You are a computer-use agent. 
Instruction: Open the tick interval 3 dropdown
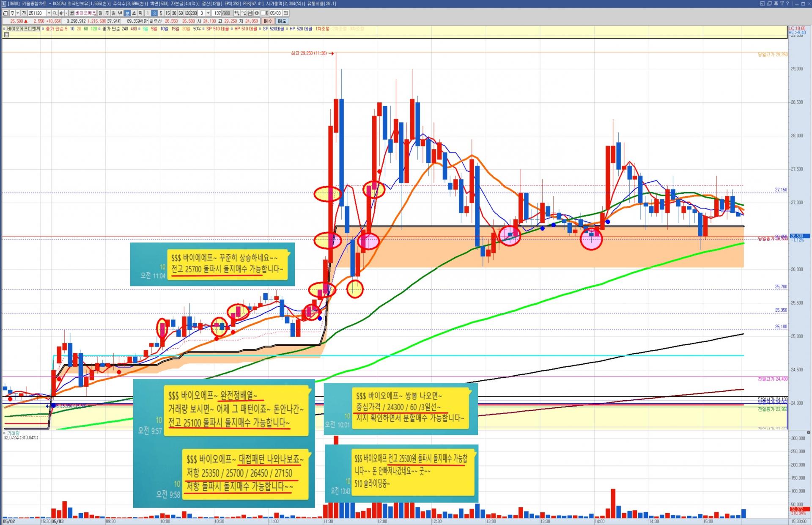coord(208,13)
